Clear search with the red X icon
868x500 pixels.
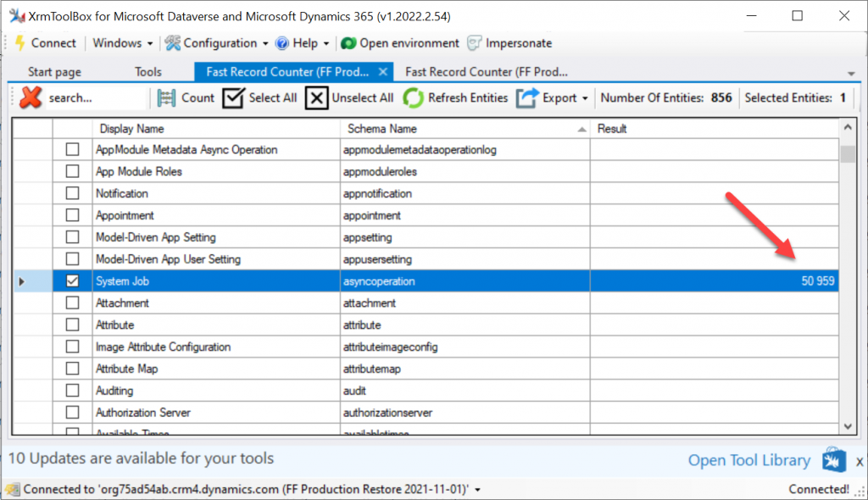pos(31,97)
